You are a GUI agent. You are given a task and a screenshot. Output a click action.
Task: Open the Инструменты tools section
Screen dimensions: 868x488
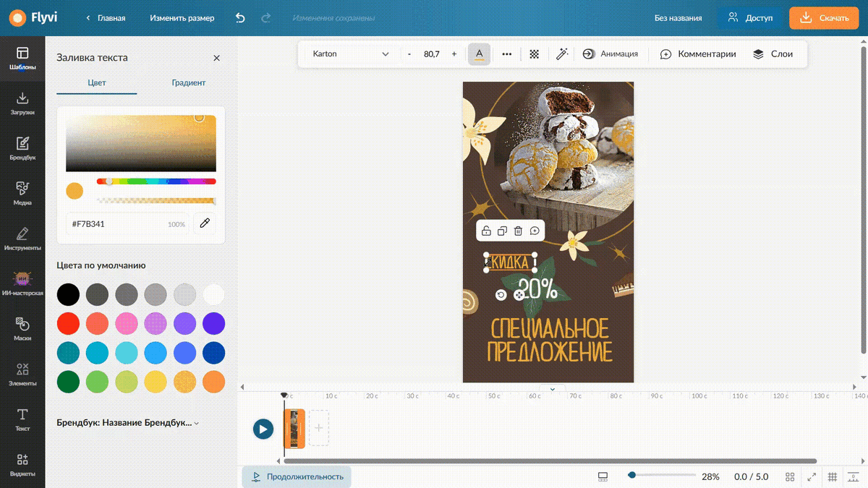22,239
